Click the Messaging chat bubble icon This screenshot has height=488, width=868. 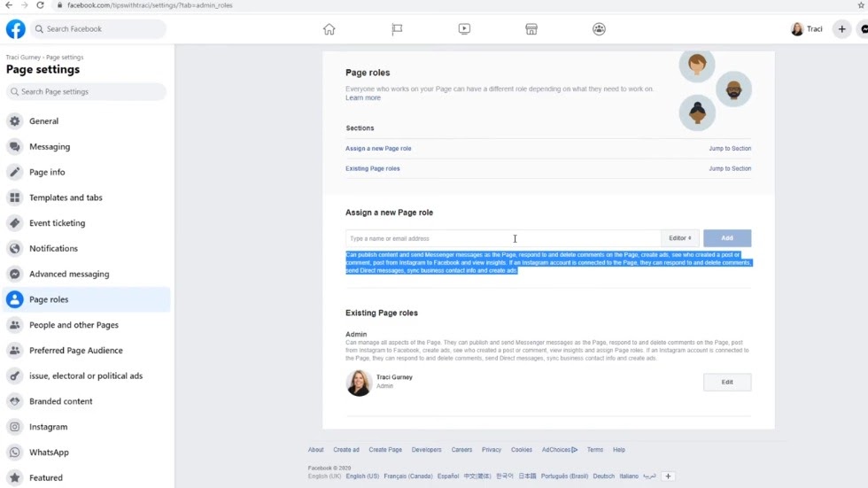(x=15, y=147)
